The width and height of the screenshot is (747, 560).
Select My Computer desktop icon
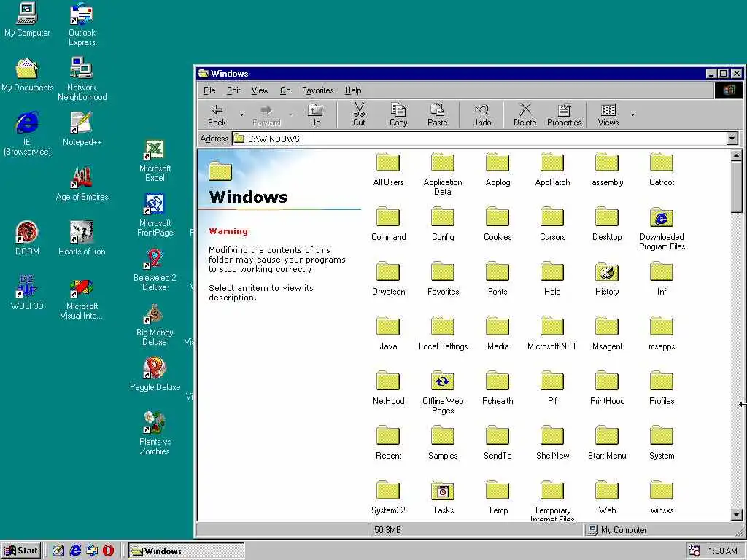27,20
